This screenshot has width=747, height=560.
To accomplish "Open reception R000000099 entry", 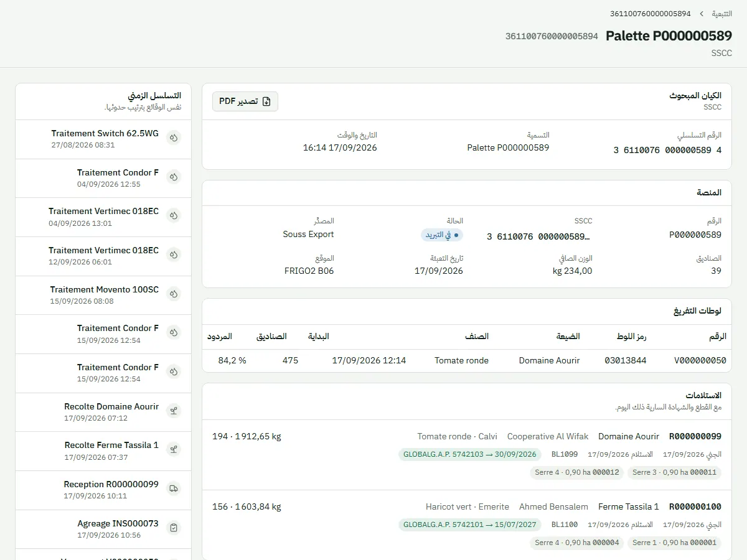I will coord(467,455).
